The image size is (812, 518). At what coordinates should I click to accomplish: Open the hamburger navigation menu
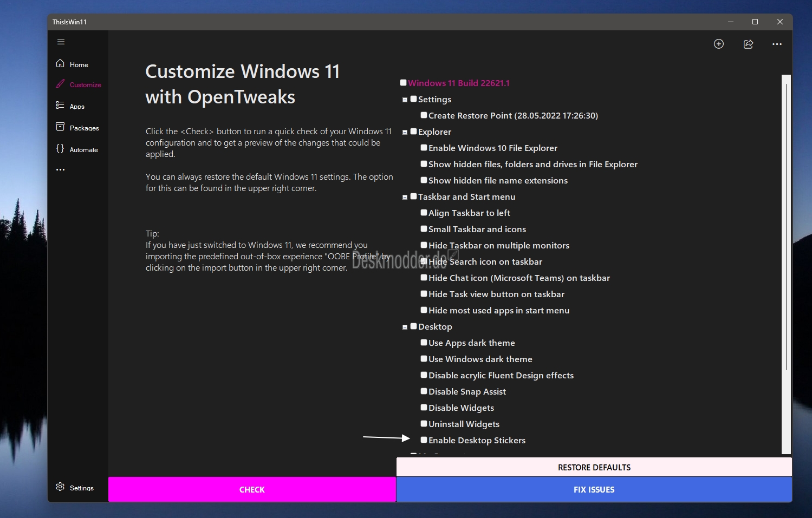tap(61, 42)
